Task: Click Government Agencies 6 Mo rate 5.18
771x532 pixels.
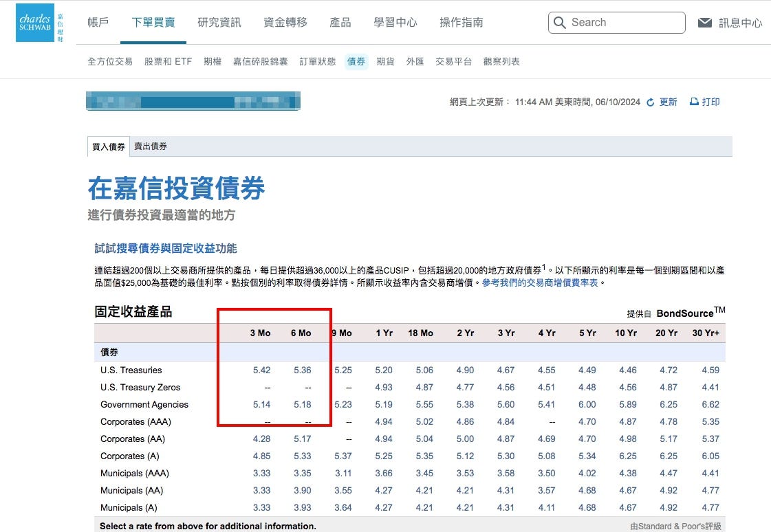Action: coord(302,404)
